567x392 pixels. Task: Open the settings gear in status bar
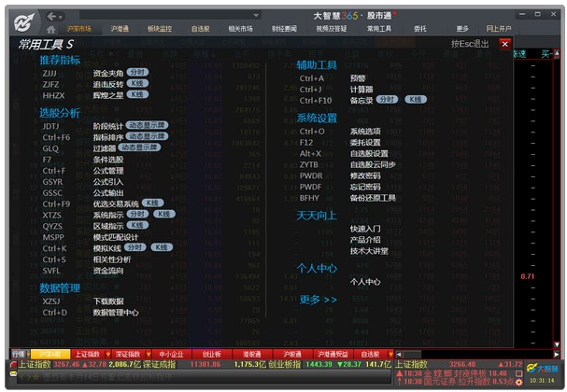(519, 382)
